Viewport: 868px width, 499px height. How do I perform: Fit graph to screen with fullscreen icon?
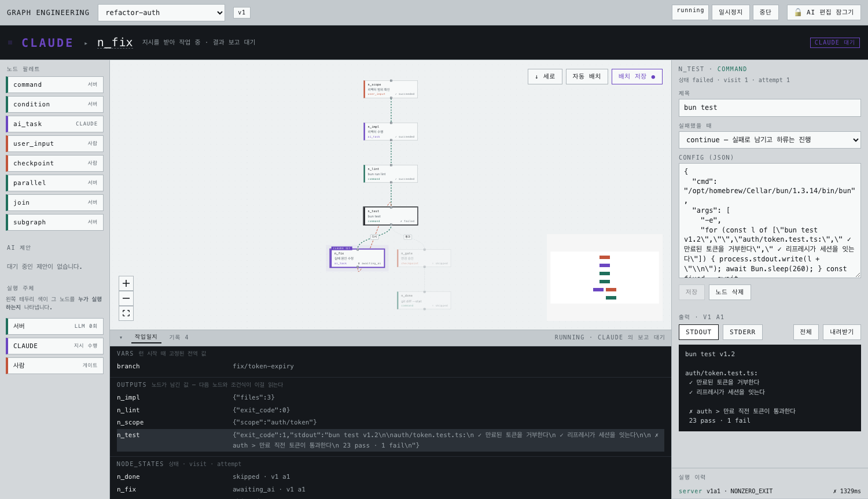pos(126,313)
